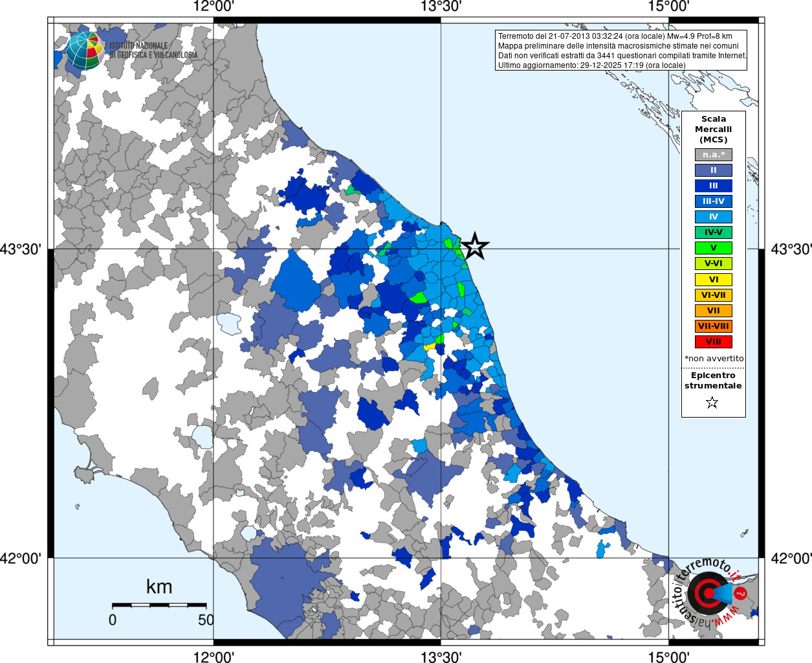812x663 pixels.
Task: Select the intensity II legend swatch
Action: tap(714, 170)
